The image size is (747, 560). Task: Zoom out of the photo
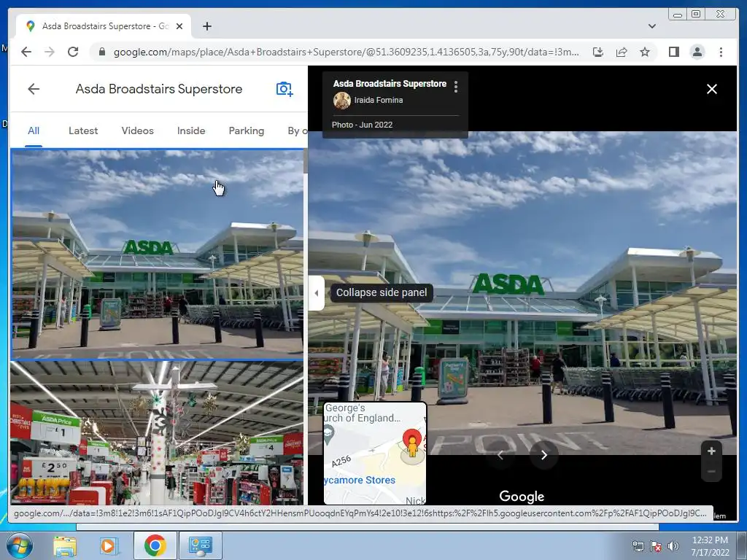pos(711,472)
